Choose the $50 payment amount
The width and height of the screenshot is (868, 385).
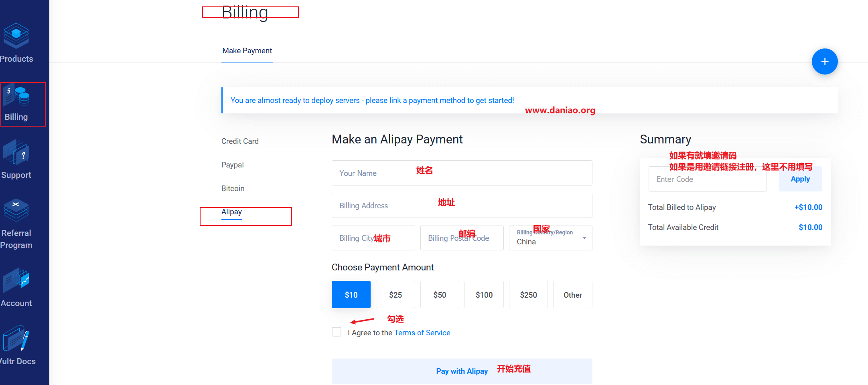[440, 294]
